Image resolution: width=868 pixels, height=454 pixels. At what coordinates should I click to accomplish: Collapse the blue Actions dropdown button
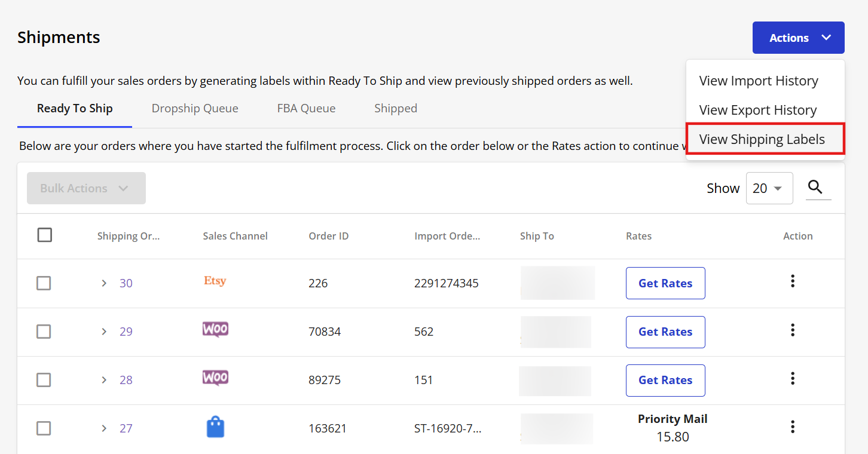[x=798, y=38]
